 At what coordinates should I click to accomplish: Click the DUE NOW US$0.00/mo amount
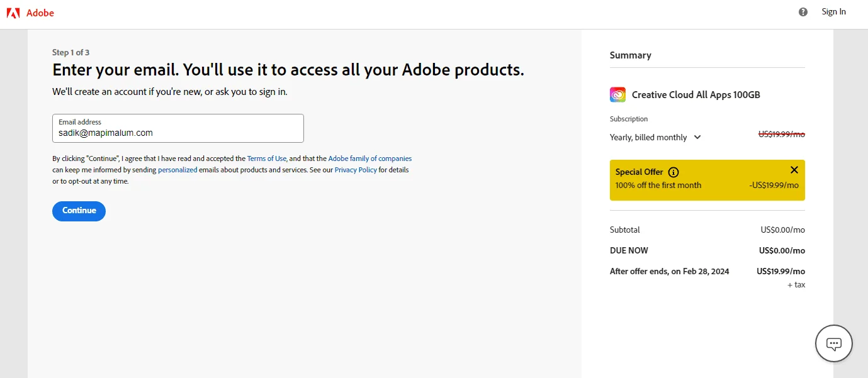coord(782,250)
